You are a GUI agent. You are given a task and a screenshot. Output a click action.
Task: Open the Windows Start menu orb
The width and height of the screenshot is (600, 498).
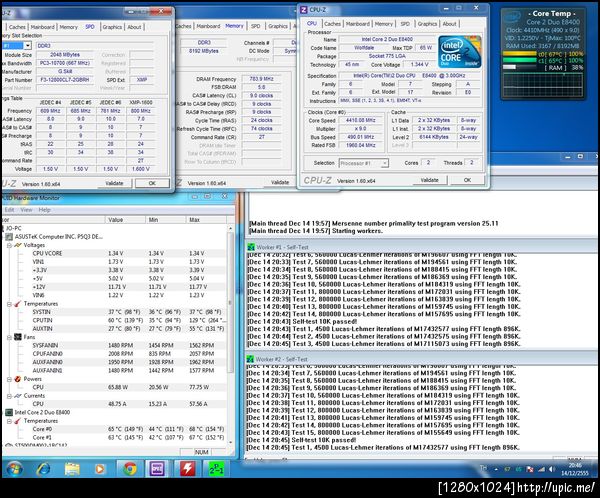tap(14, 469)
